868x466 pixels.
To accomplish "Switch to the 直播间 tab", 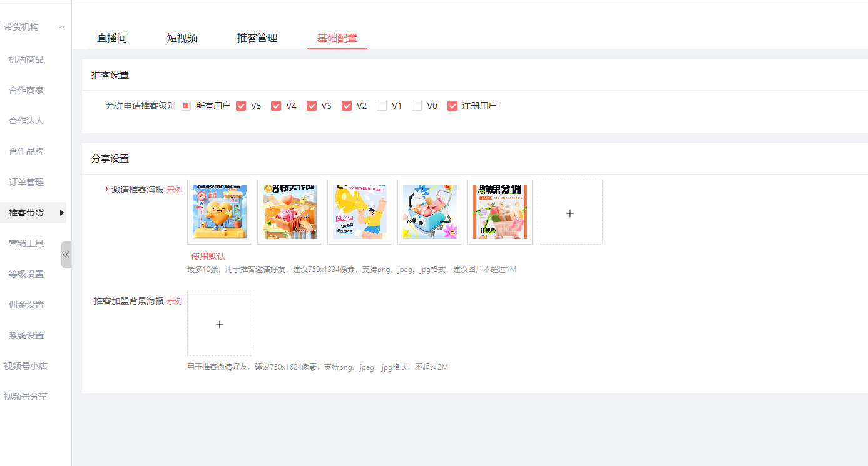I will [x=112, y=38].
